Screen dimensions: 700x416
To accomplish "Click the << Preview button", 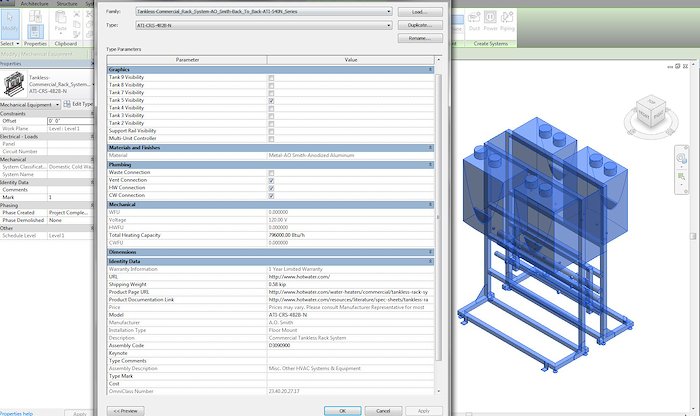I will pyautogui.click(x=125, y=411).
